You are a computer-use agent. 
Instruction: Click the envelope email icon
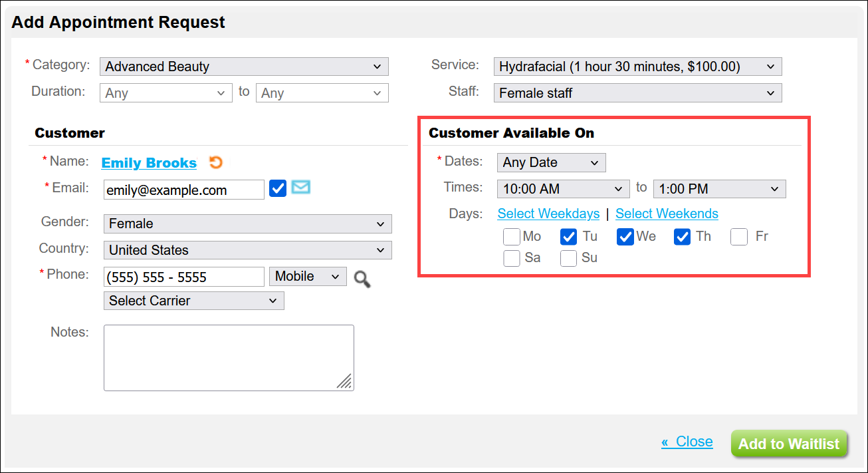coord(301,188)
